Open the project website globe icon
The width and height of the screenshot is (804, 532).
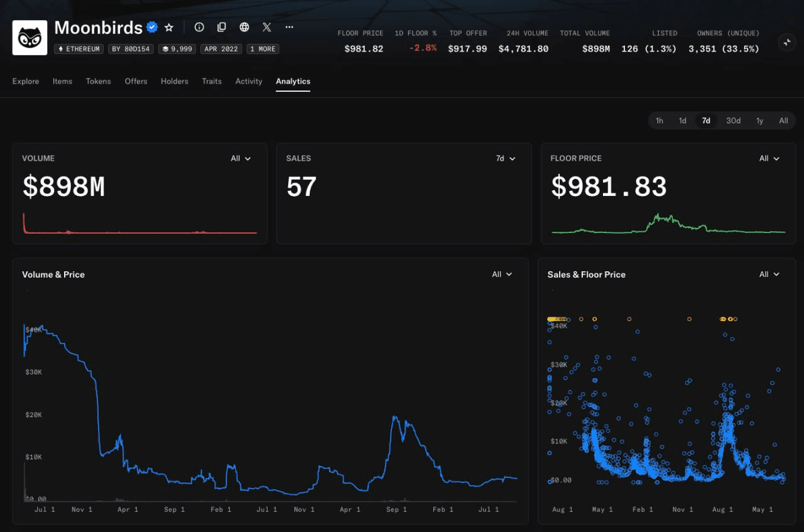point(244,27)
